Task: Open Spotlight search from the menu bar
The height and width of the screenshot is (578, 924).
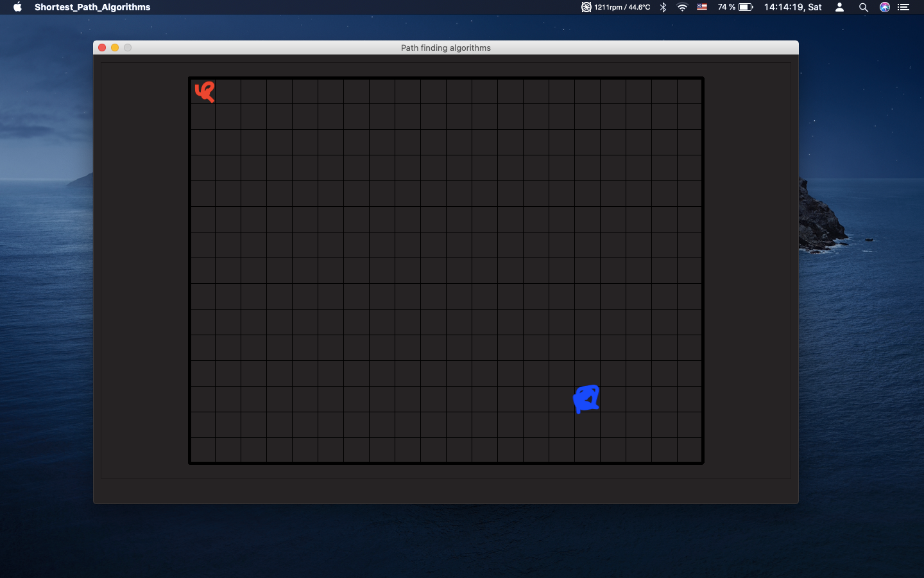Action: click(864, 7)
